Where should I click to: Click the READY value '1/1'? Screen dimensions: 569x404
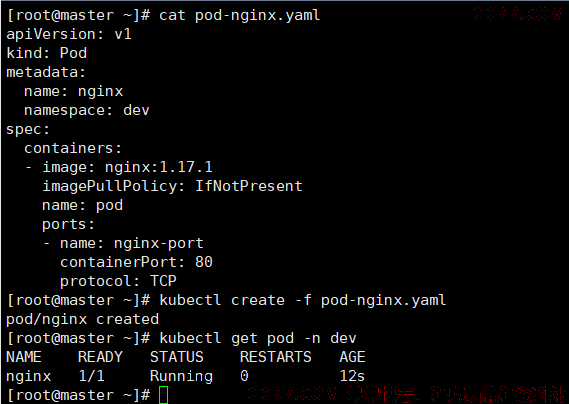click(91, 376)
